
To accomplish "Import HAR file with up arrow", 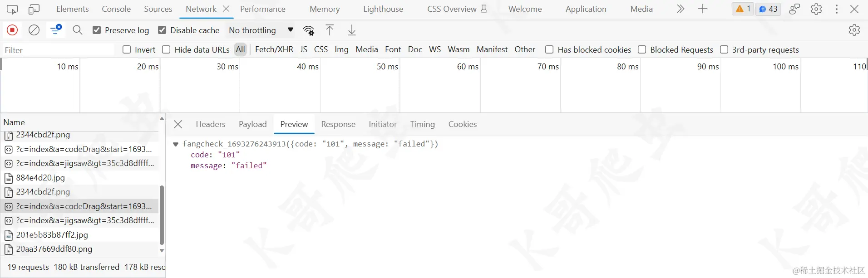I will click(x=330, y=30).
